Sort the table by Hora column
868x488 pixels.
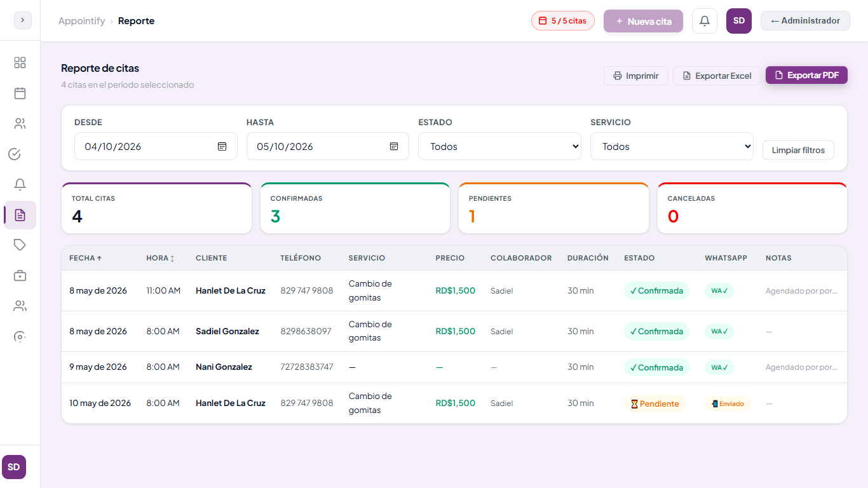160,258
